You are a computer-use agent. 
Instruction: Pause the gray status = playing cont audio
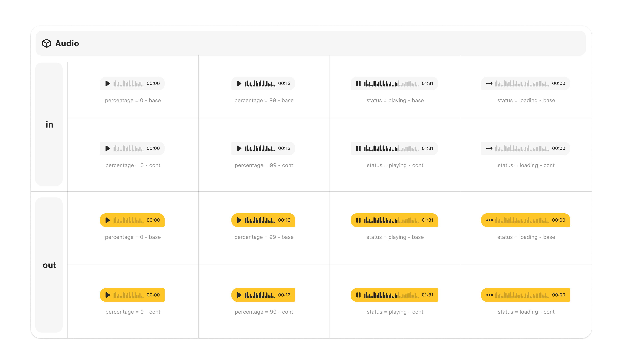coord(358,149)
